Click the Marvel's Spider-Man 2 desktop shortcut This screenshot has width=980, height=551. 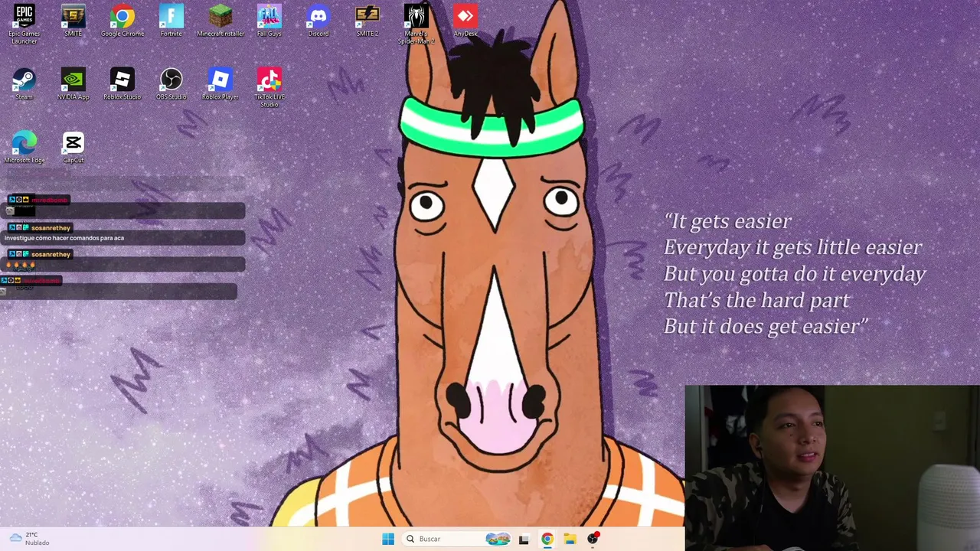416,24
